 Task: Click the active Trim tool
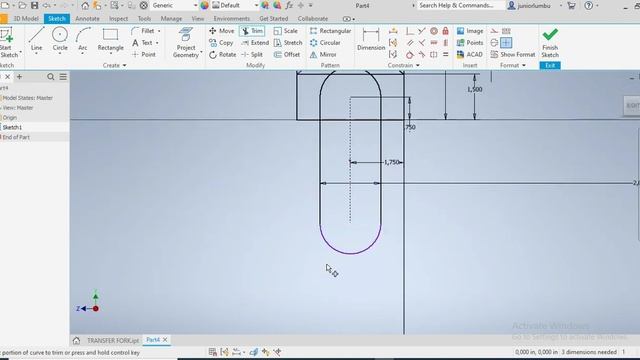tap(252, 31)
